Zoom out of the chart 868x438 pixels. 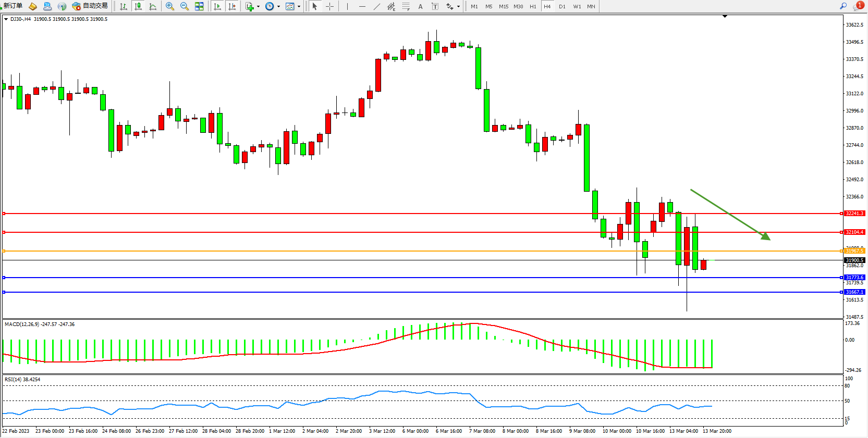[185, 6]
